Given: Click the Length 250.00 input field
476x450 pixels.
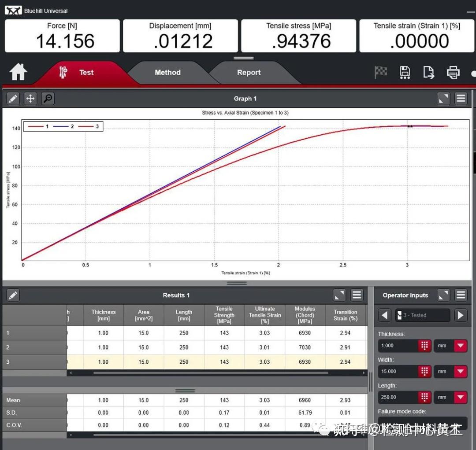Looking at the screenshot, I should [x=398, y=397].
